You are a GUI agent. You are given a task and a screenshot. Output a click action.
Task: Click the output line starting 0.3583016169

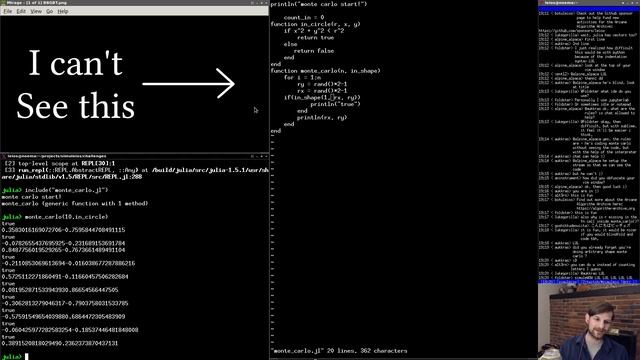pos(63,230)
